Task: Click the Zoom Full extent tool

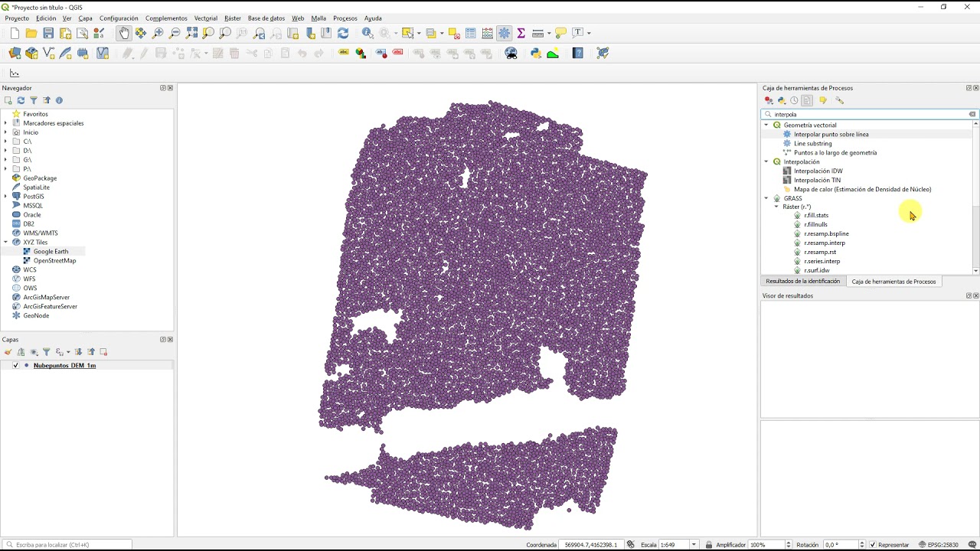Action: (x=191, y=33)
